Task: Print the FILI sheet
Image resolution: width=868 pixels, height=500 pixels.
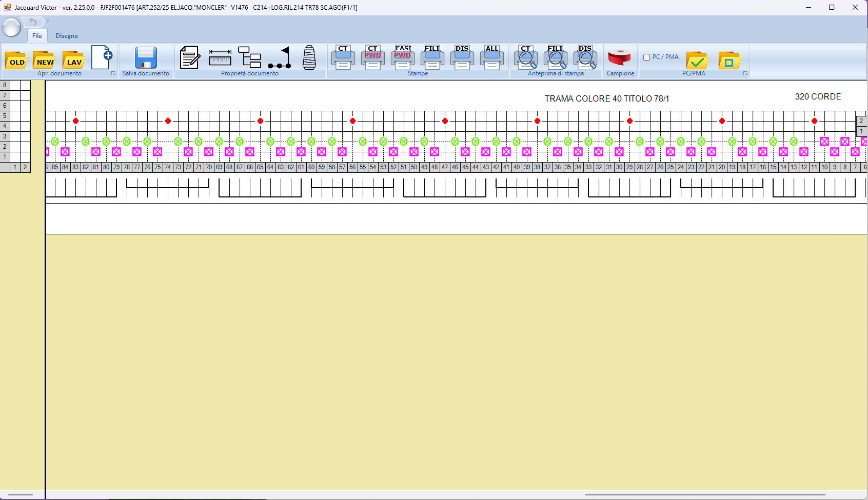Action: coord(432,57)
